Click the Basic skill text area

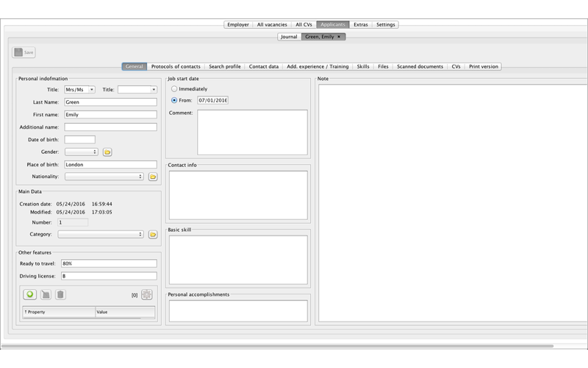tap(238, 260)
